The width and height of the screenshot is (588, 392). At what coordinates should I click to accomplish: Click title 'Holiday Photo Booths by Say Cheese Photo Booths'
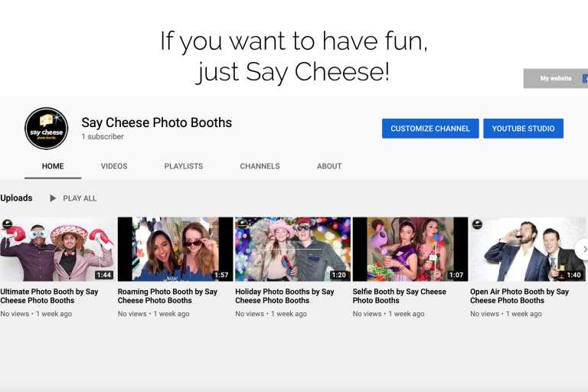point(285,296)
